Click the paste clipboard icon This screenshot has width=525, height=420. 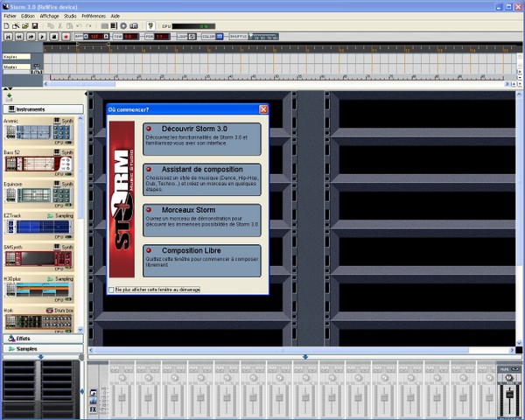pyautogui.click(x=70, y=26)
